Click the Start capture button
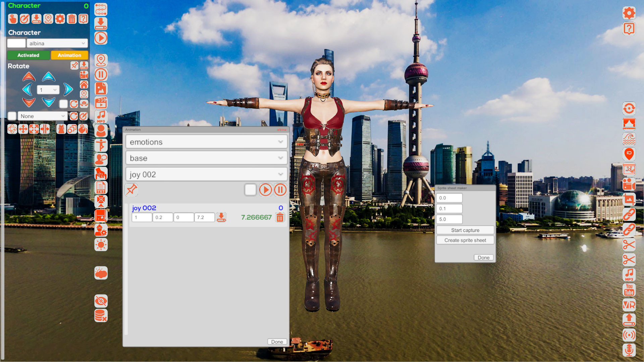The height and width of the screenshot is (362, 644). [465, 230]
